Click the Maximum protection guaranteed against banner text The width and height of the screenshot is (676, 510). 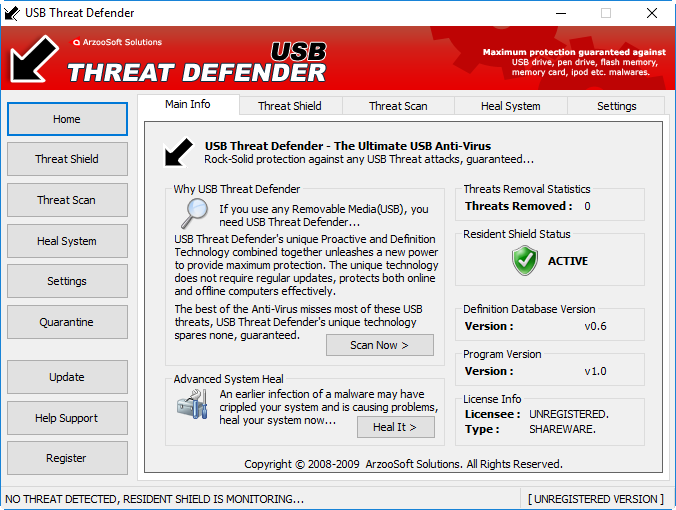tap(574, 52)
